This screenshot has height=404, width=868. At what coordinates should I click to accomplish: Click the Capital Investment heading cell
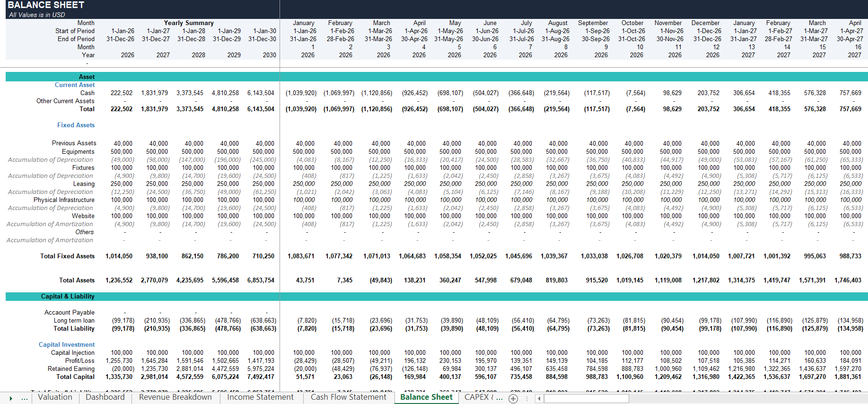pyautogui.click(x=67, y=345)
